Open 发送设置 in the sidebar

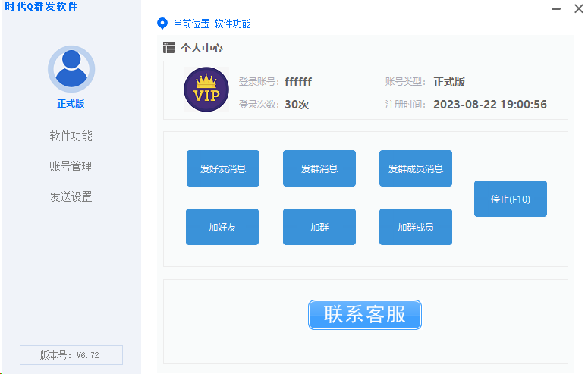[x=71, y=197]
